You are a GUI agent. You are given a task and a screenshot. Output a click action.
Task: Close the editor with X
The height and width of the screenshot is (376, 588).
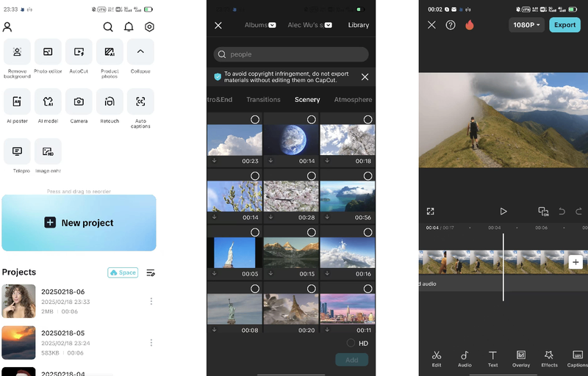point(431,25)
